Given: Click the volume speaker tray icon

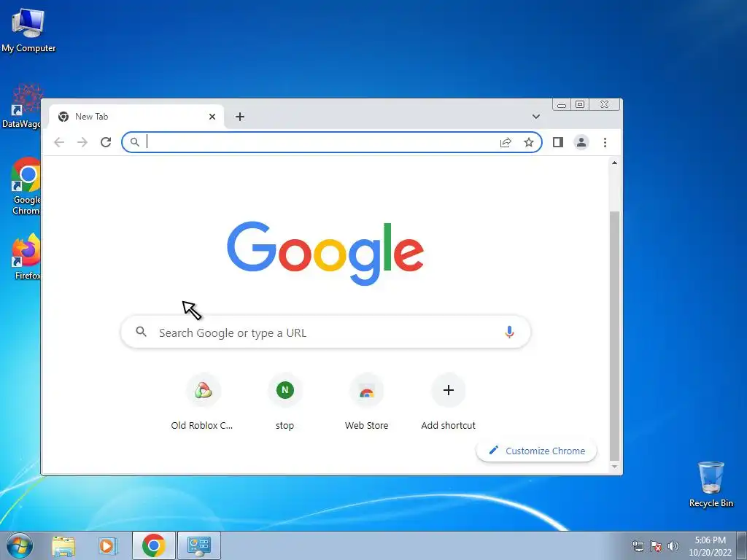Looking at the screenshot, I should 673,546.
